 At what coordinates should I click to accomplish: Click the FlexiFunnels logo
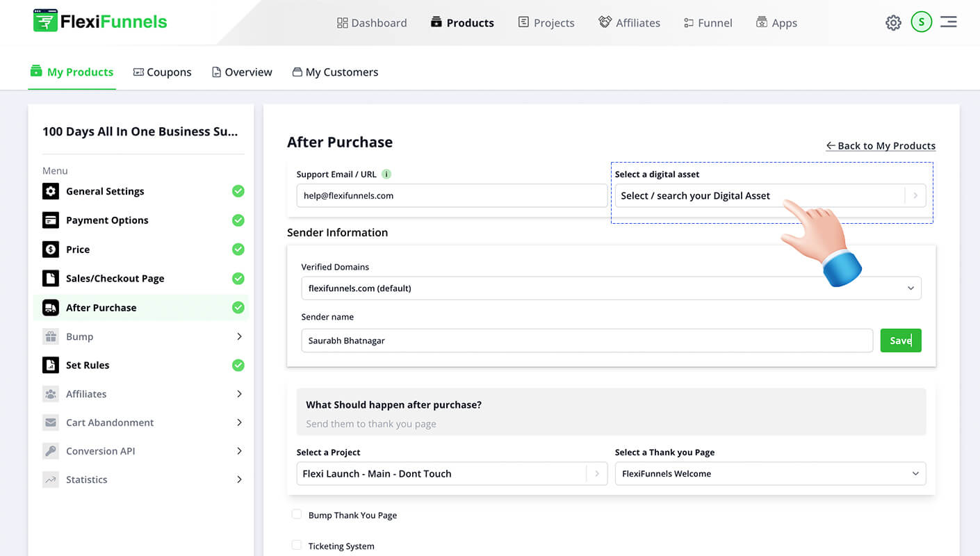pyautogui.click(x=100, y=22)
